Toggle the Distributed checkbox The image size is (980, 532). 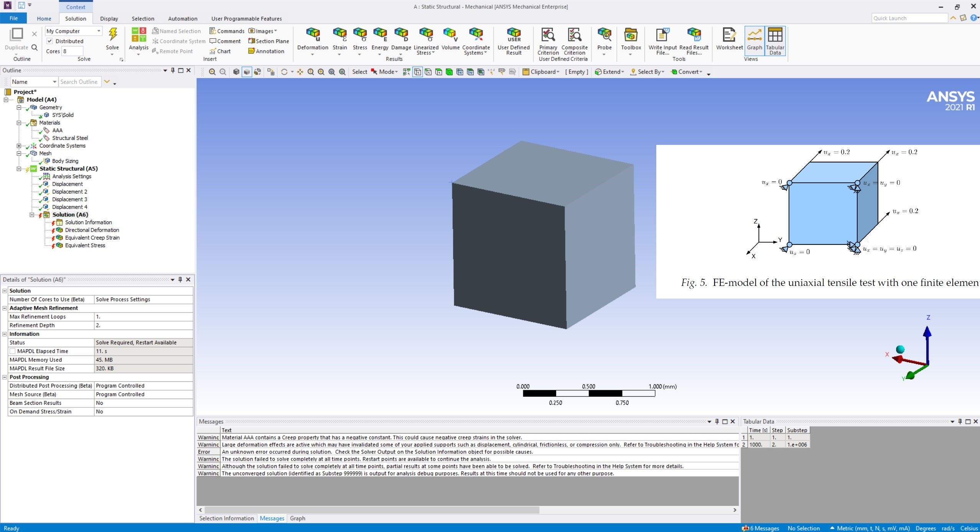coord(49,41)
